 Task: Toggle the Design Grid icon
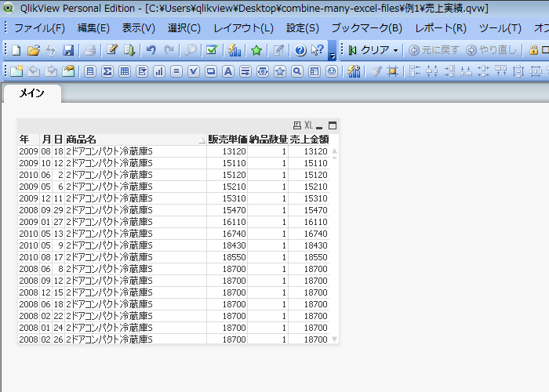(393, 71)
